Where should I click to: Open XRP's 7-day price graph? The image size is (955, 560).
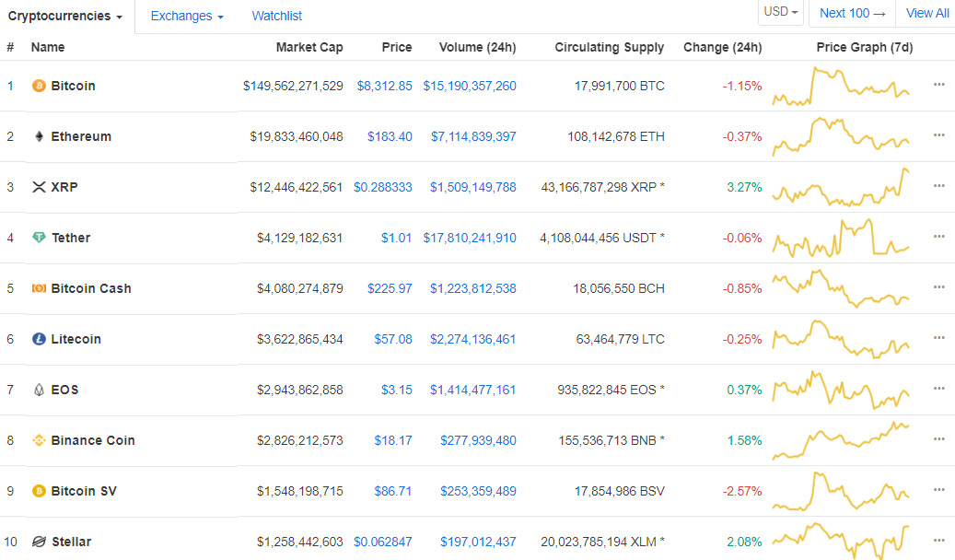841,187
